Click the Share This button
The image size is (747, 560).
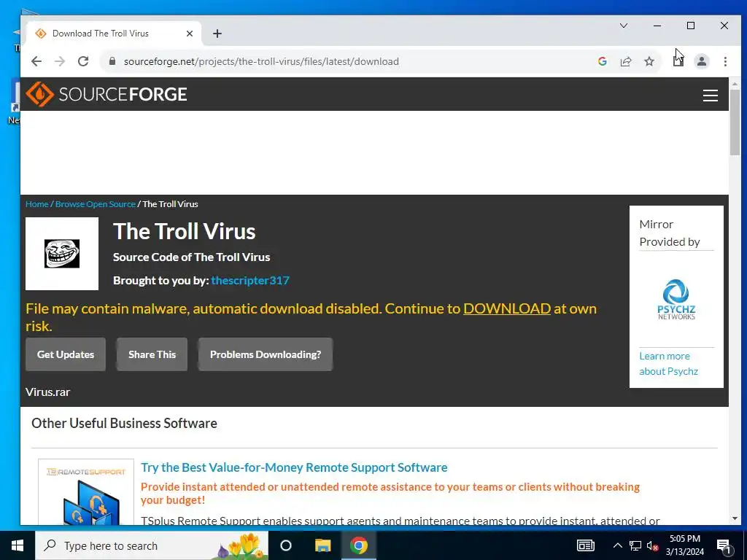[x=152, y=354]
